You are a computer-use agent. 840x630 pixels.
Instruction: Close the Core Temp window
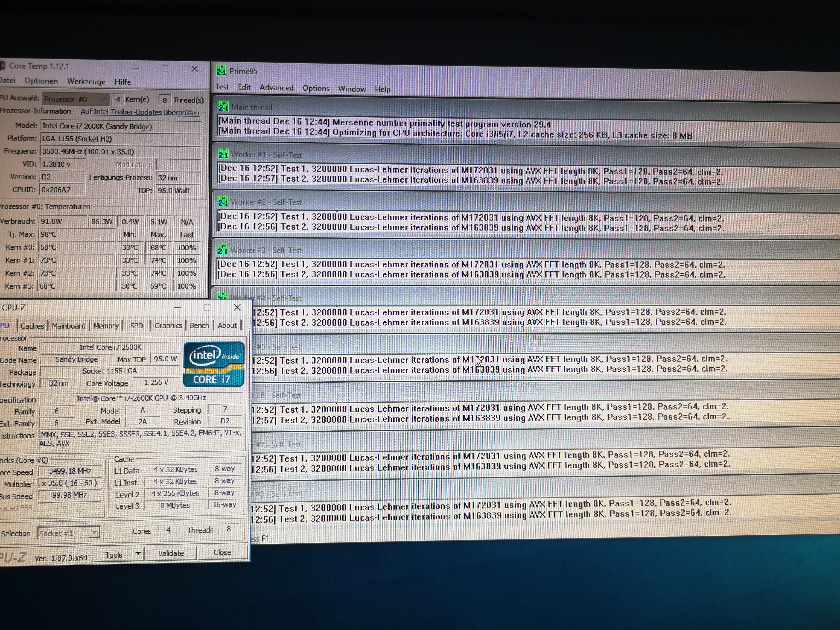(194, 69)
